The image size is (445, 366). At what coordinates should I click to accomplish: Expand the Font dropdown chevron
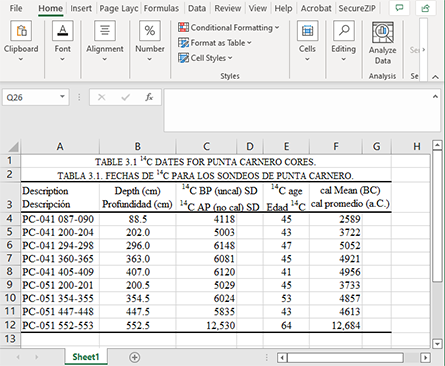tap(62, 59)
